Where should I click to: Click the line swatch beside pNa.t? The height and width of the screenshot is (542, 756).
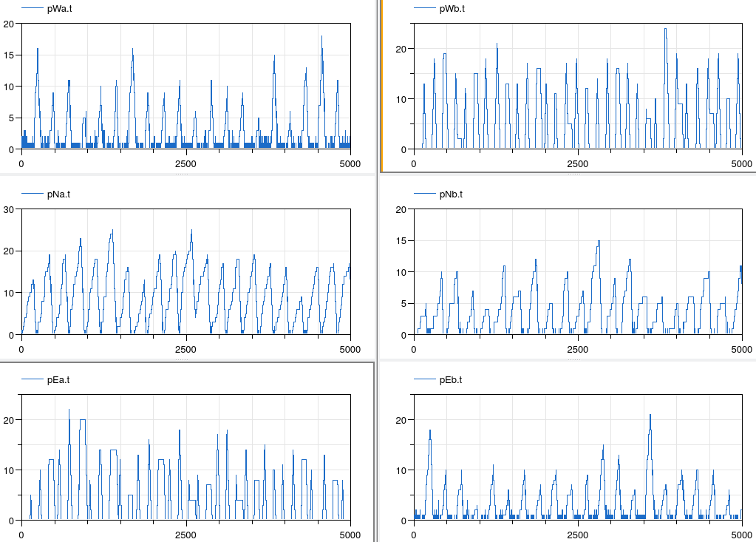pos(33,194)
